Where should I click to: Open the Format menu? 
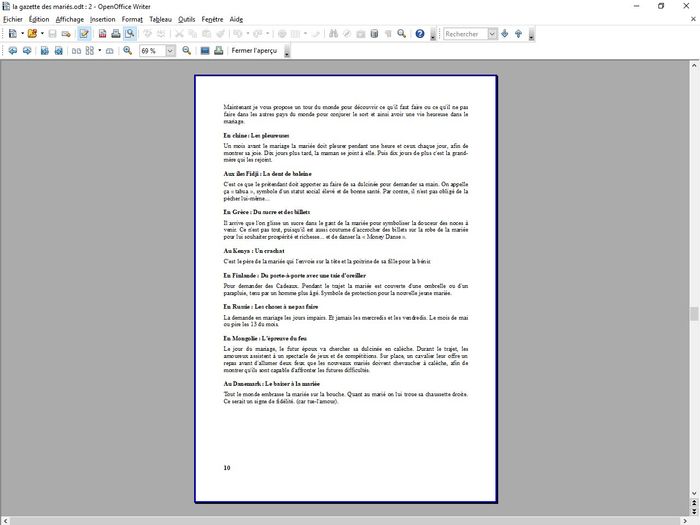132,19
